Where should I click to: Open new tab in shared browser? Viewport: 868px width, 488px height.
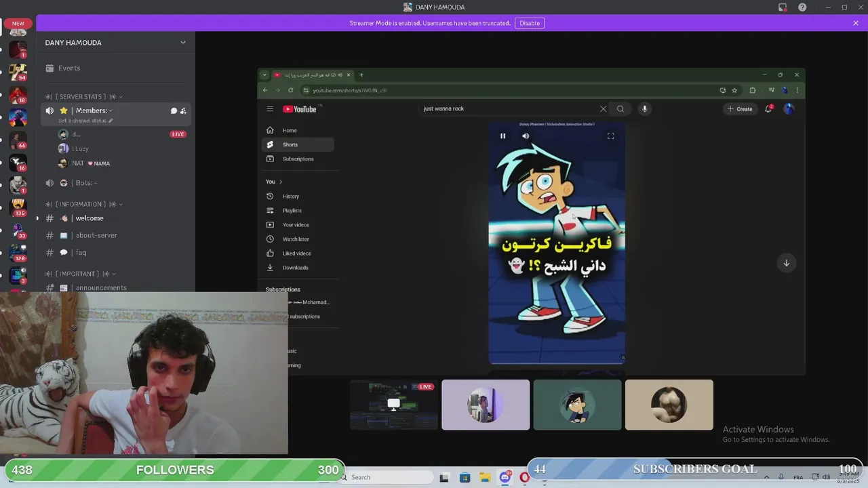(361, 75)
